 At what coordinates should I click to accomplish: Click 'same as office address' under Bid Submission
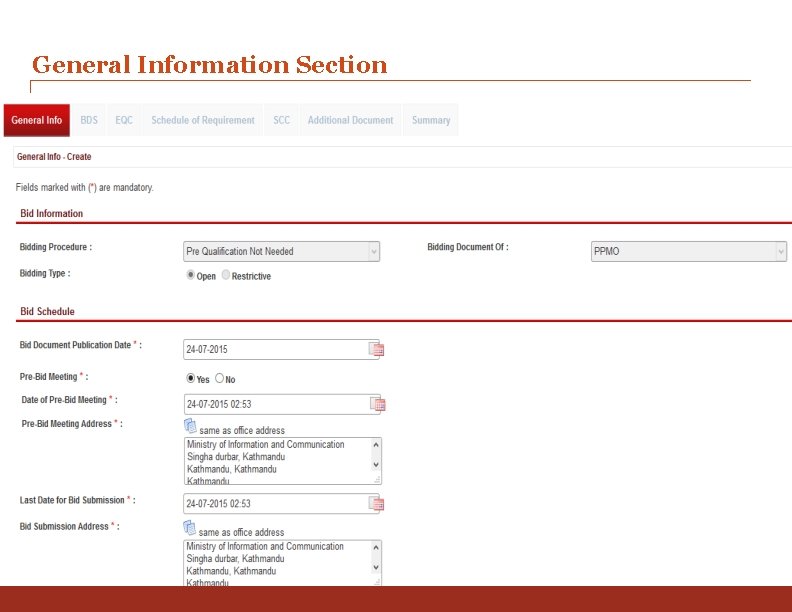(x=241, y=532)
